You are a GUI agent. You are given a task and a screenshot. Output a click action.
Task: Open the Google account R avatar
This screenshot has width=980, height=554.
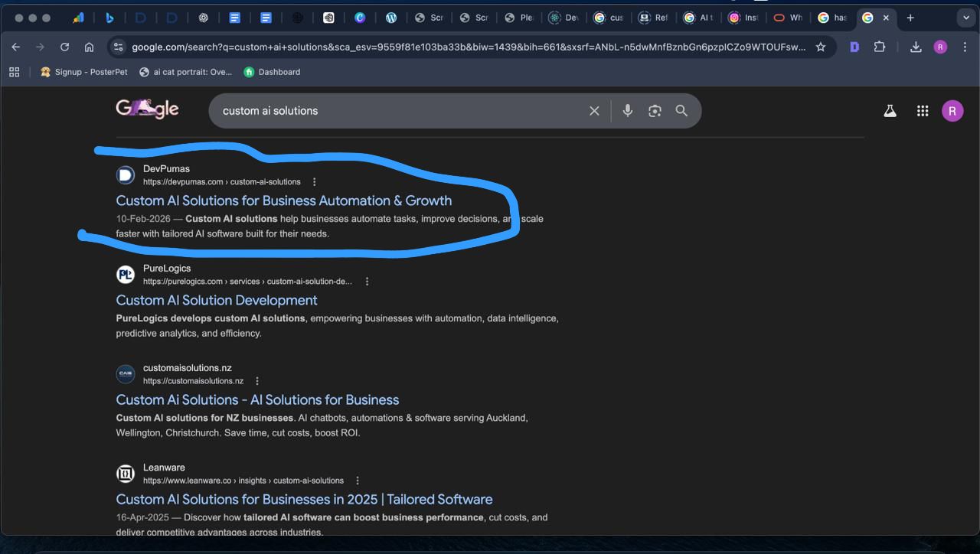click(x=952, y=111)
